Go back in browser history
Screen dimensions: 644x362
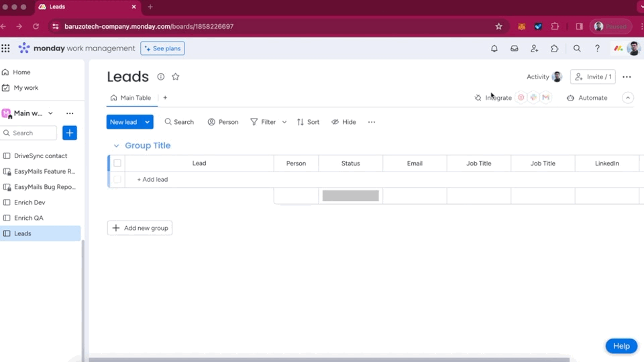tap(4, 26)
